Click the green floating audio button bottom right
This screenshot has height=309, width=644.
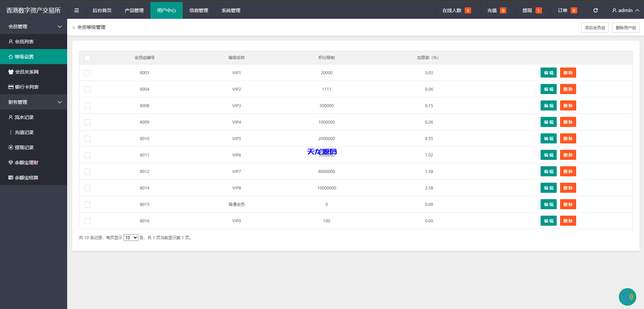[x=628, y=297]
